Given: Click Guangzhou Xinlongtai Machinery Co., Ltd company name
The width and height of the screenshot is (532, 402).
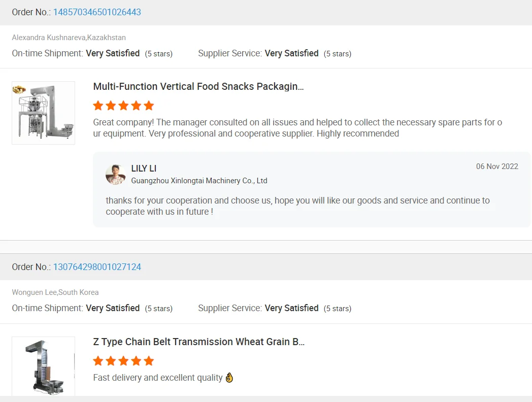Looking at the screenshot, I should pos(199,181).
